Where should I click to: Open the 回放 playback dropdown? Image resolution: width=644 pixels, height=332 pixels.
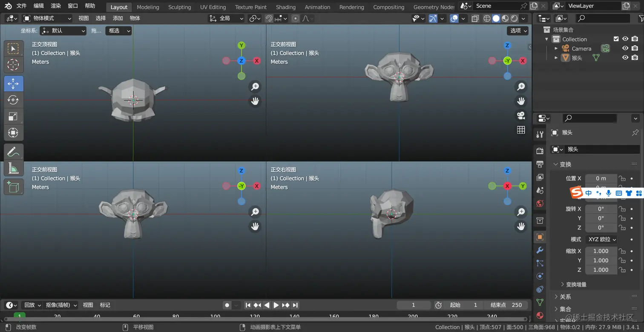32,305
